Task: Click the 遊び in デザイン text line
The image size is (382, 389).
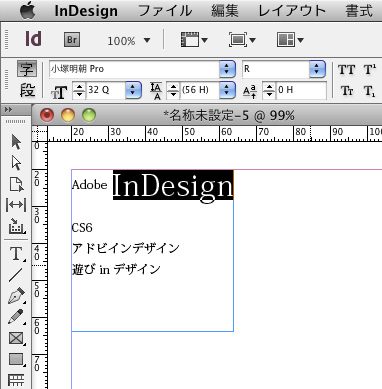Action: coord(116,269)
